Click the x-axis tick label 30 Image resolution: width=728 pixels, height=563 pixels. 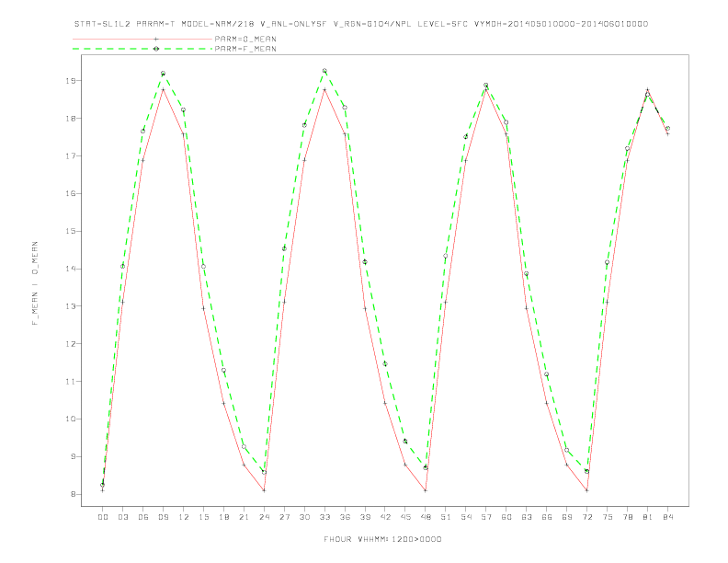[x=304, y=517]
